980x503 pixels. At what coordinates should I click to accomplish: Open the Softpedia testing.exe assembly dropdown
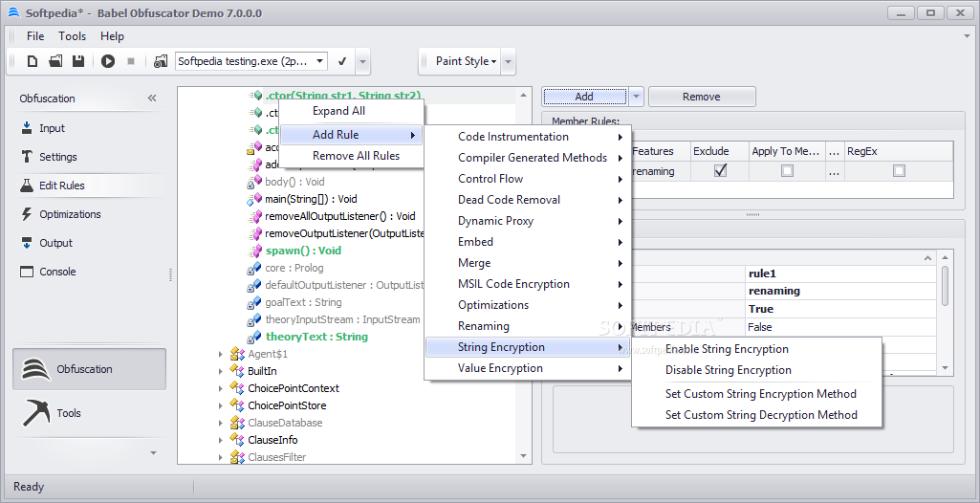(320, 61)
